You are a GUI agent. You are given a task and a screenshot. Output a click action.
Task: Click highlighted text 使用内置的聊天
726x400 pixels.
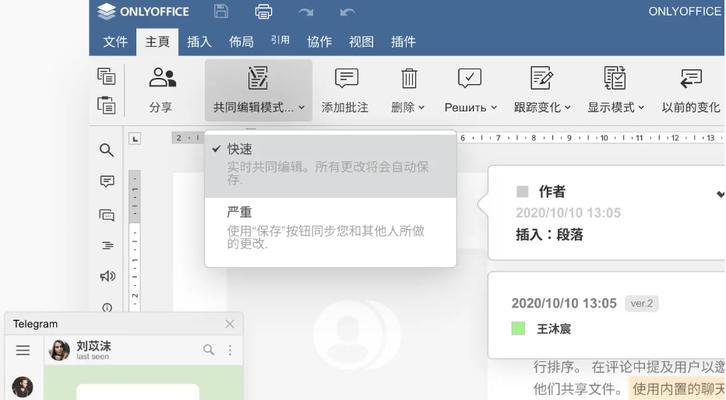[678, 388]
